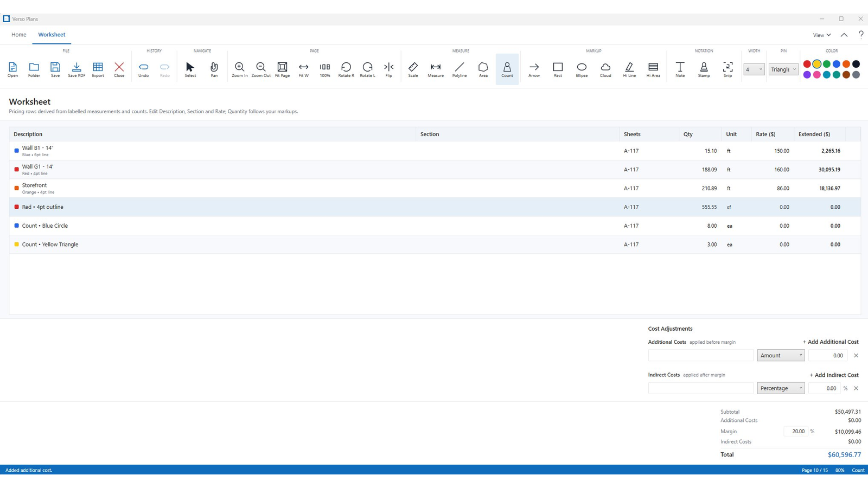The width and height of the screenshot is (868, 488).
Task: Open a file with the Open icon
Action: pos(12,69)
